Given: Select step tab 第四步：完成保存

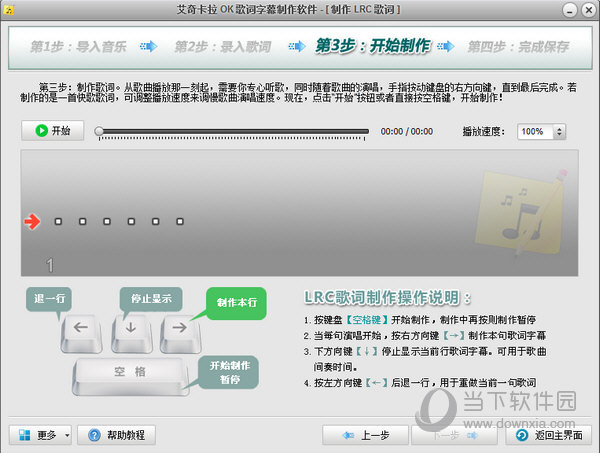Looking at the screenshot, I should tap(518, 47).
